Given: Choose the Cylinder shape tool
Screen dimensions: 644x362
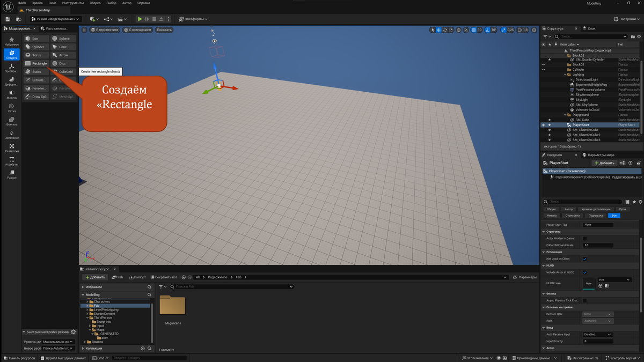Looking at the screenshot, I should point(36,47).
